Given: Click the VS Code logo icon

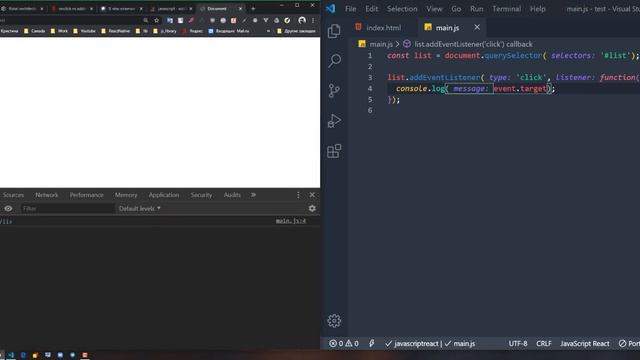Looking at the screenshot, I should click(330, 8).
